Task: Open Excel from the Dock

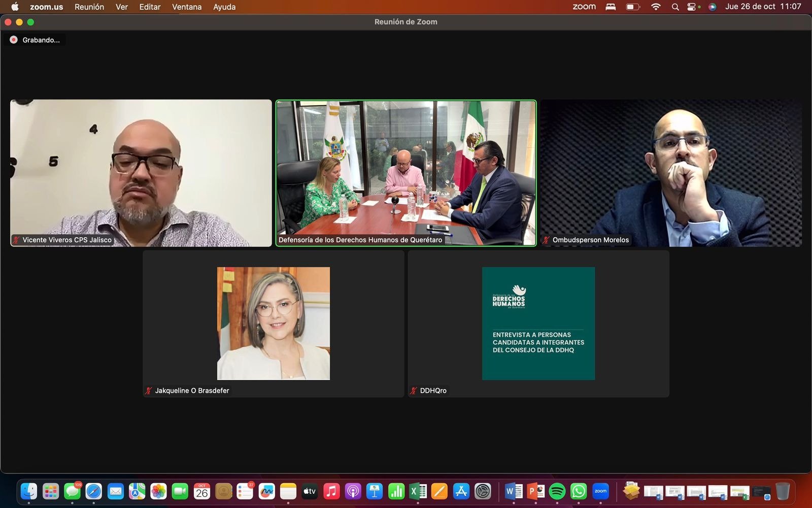Action: tap(418, 491)
